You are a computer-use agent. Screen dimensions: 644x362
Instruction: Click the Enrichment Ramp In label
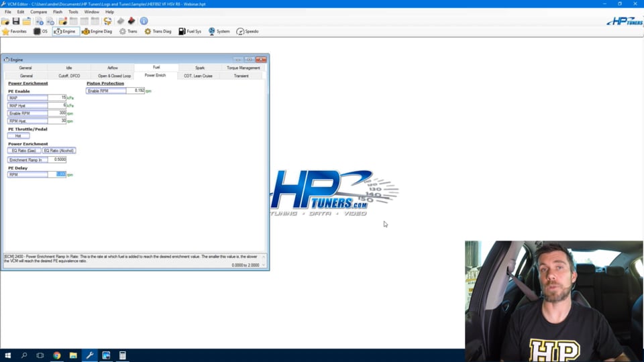pyautogui.click(x=28, y=160)
